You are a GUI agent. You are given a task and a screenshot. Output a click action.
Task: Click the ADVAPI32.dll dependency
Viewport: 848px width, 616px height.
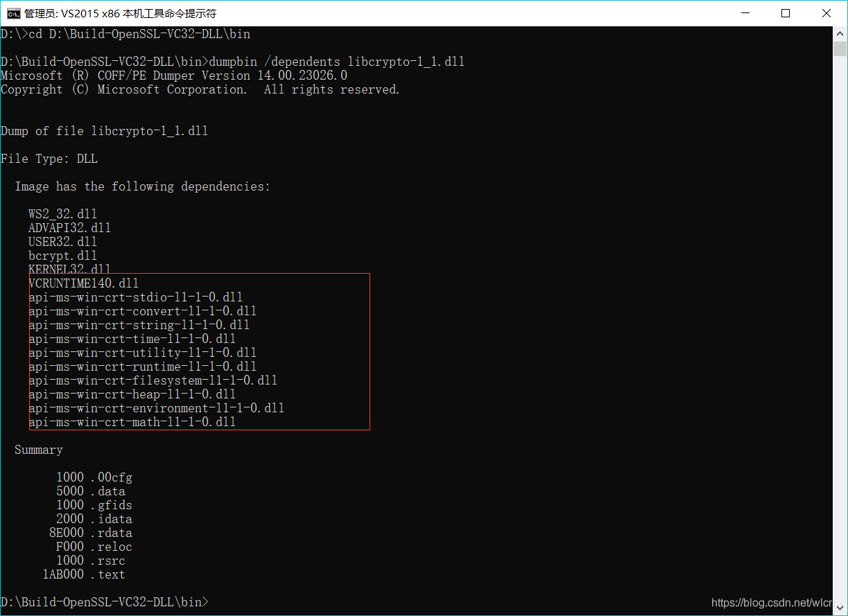point(70,228)
